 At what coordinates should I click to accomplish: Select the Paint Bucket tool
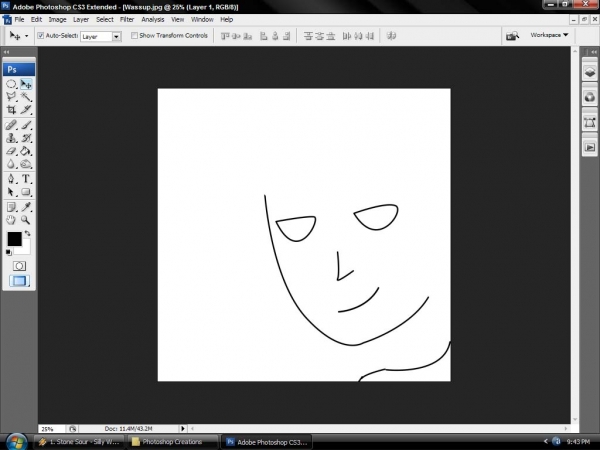26,151
